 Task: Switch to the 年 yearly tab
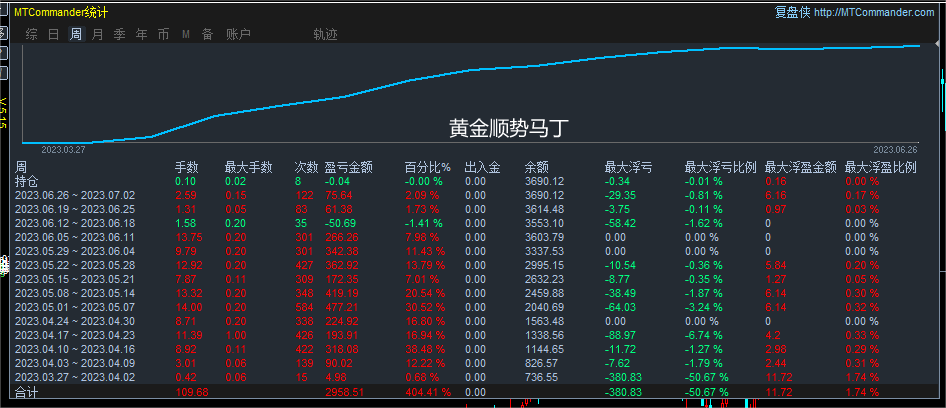coord(142,34)
